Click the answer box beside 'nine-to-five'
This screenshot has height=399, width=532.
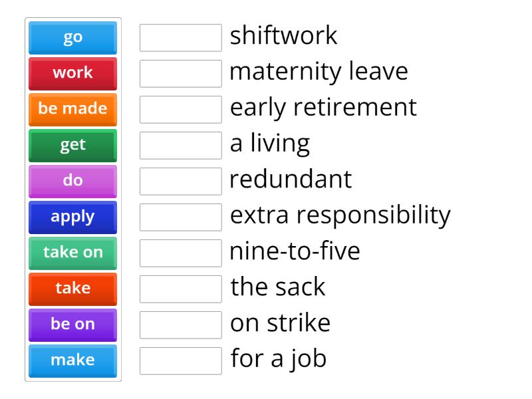click(180, 253)
